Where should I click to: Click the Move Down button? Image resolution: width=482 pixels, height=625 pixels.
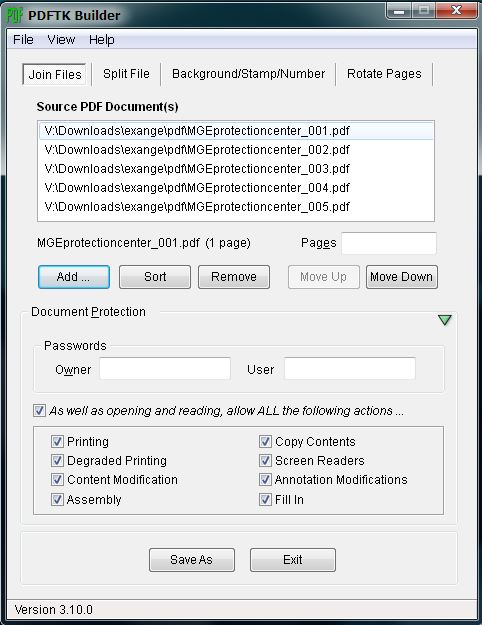[401, 277]
